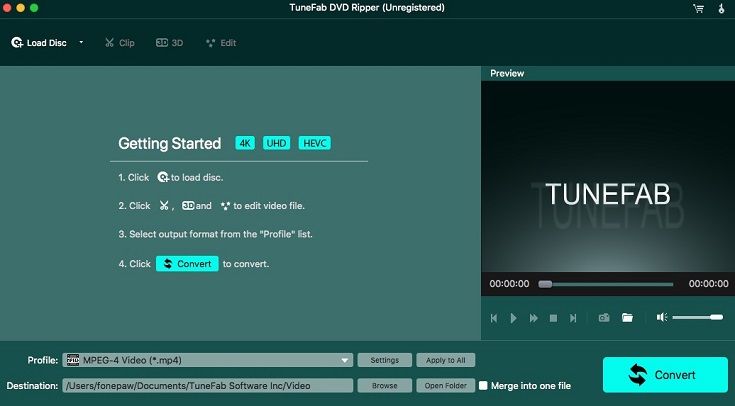The image size is (735, 406).
Task: Mute the preview speaker icon
Action: pos(661,317)
